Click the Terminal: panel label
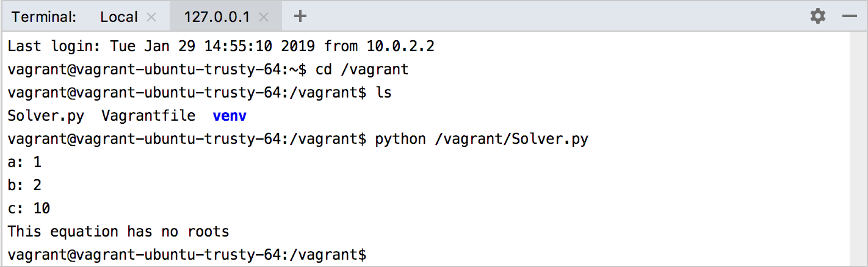This screenshot has height=267, width=868. (x=44, y=16)
